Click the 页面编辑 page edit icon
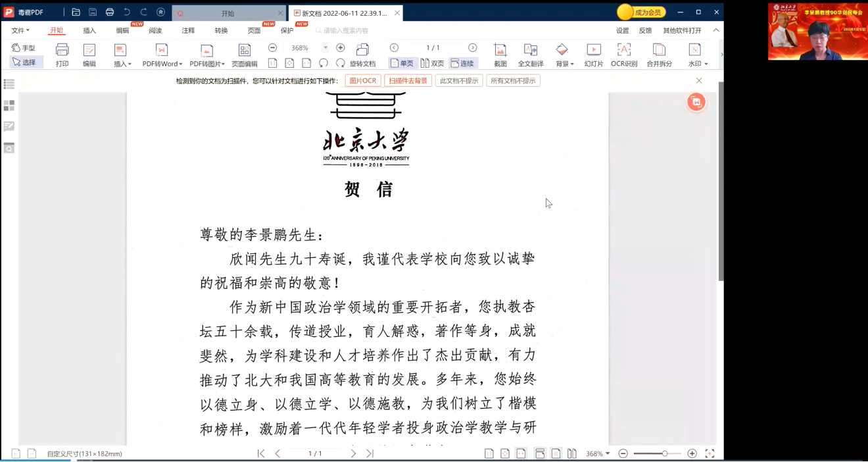 coord(244,55)
